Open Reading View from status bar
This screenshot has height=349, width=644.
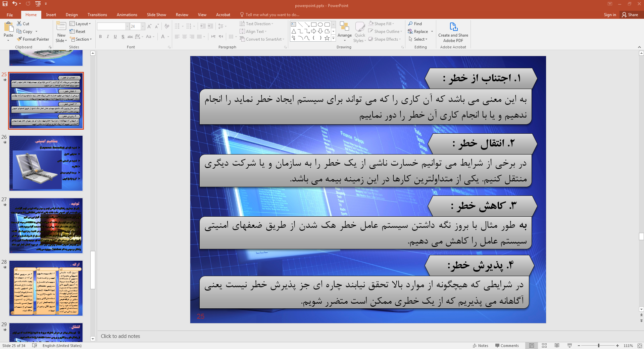557,346
